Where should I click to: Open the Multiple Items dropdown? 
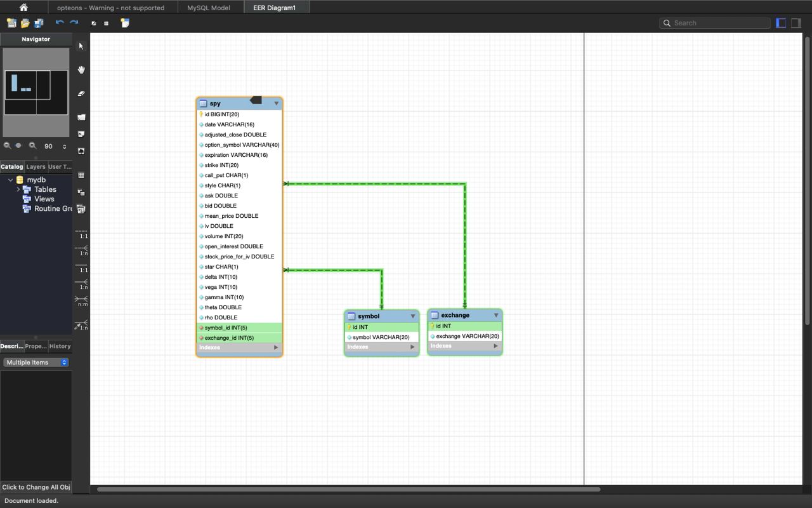click(x=36, y=362)
